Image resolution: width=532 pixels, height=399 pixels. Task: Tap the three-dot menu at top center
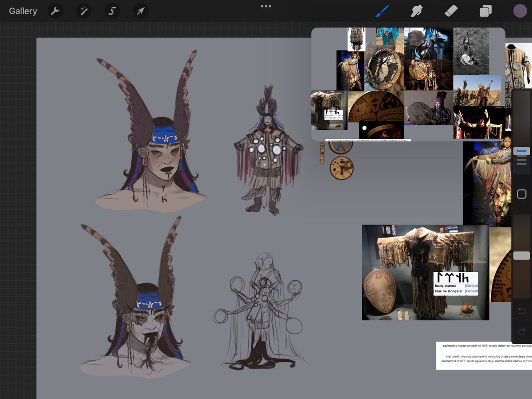[x=266, y=6]
